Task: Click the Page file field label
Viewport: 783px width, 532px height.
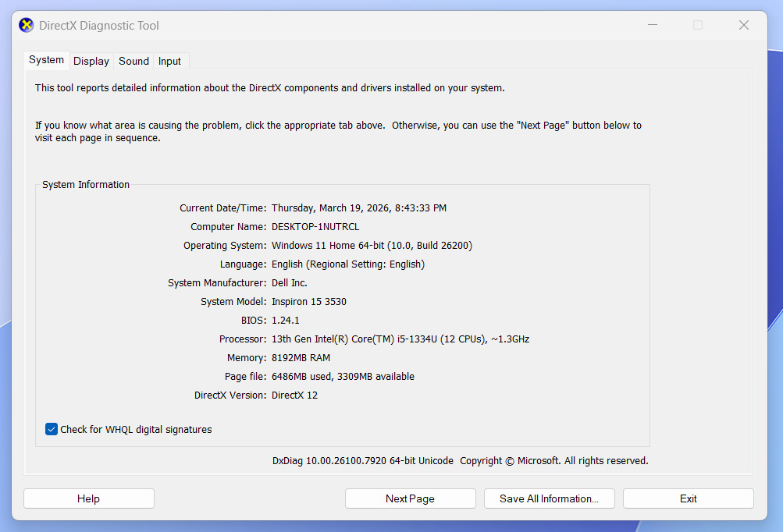Action: point(246,377)
